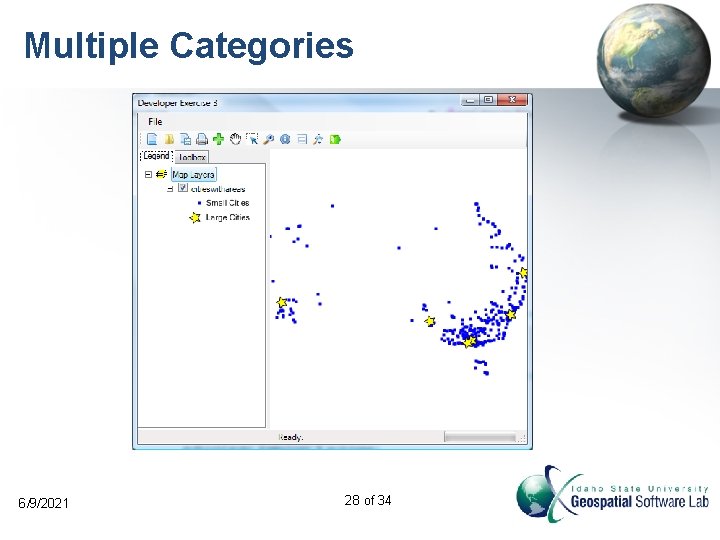720x540 pixels.
Task: Click the blue Identify info icon
Action: point(285,139)
